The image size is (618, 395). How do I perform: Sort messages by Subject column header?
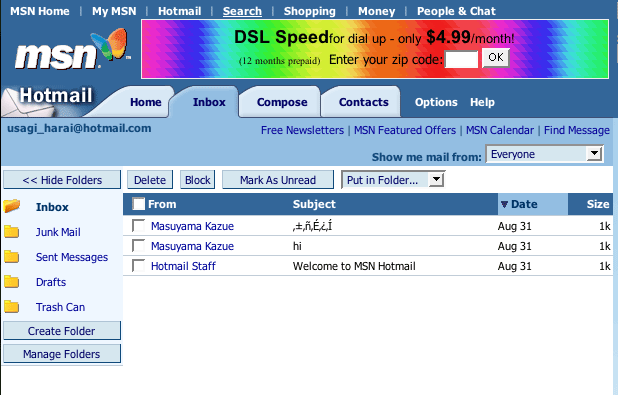(x=314, y=204)
